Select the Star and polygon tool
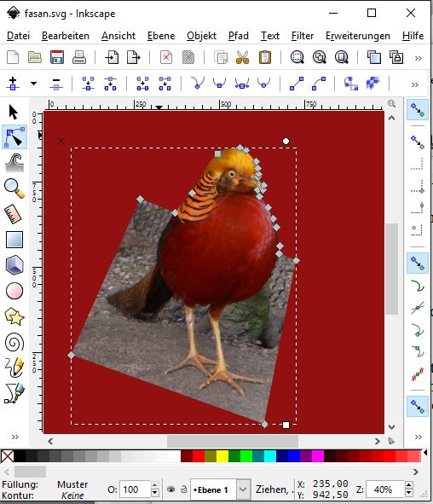 point(14,316)
